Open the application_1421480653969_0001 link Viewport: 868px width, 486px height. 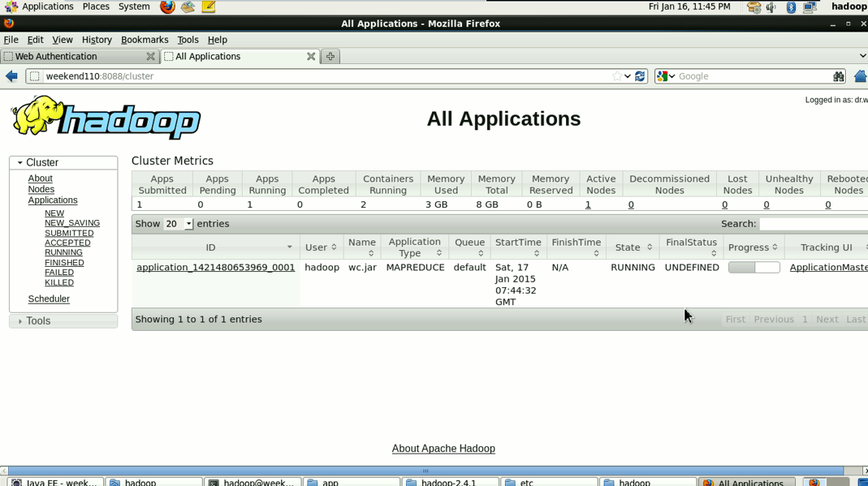pos(216,268)
